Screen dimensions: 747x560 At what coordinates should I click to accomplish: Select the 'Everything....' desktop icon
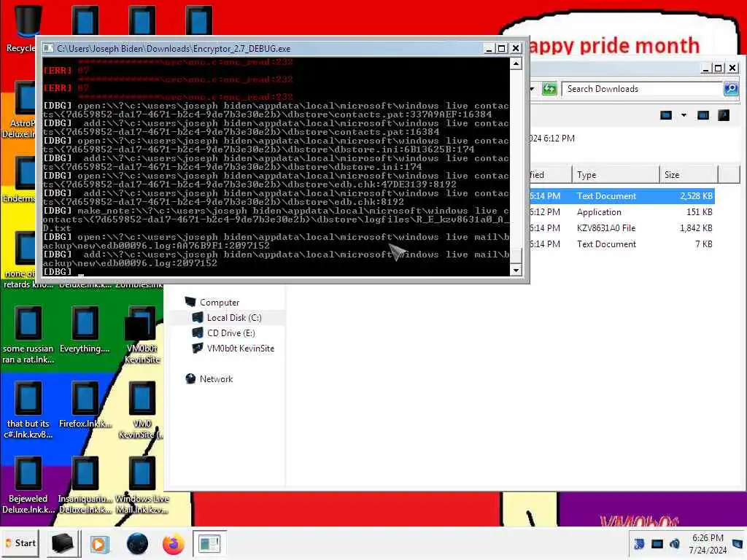coord(85,330)
